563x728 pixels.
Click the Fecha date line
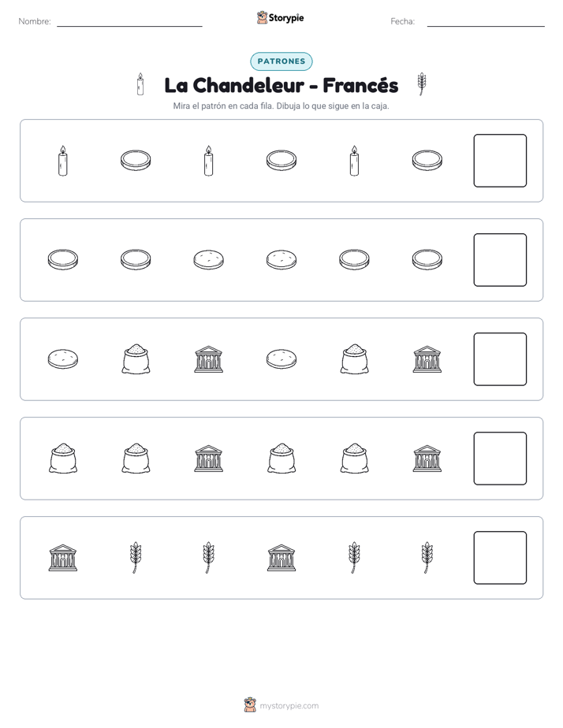(x=486, y=22)
